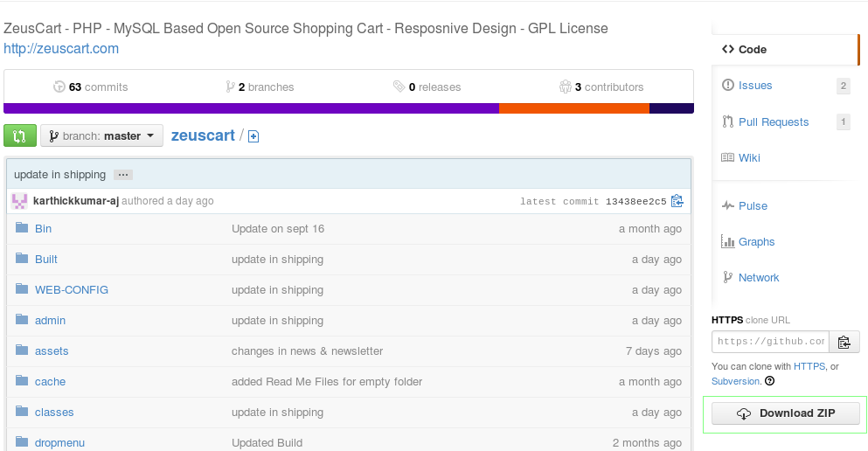View the 3 contributors page

[601, 87]
